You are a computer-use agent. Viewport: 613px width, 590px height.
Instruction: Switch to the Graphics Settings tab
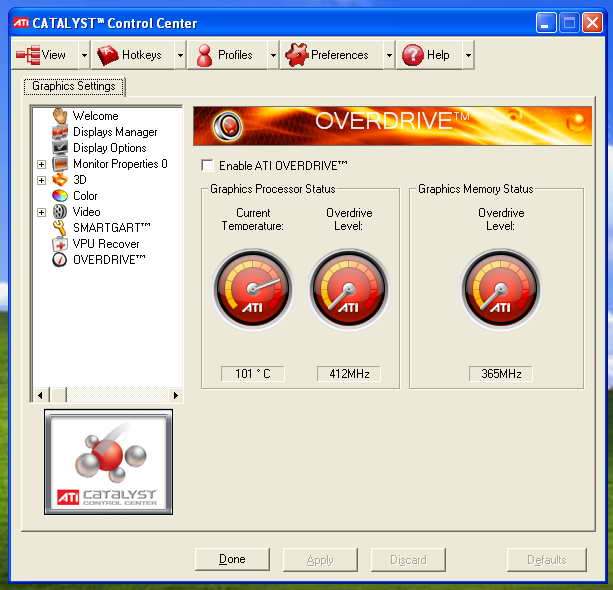coord(74,86)
